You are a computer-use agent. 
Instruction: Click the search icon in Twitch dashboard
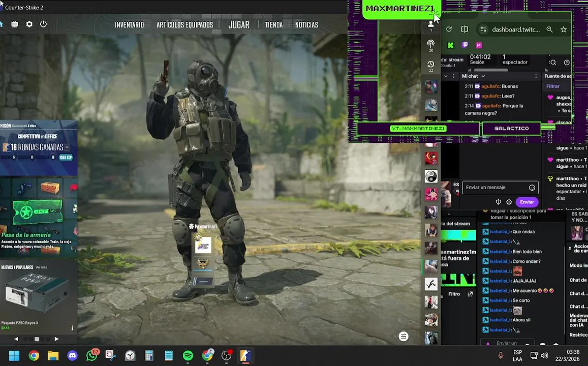(553, 62)
